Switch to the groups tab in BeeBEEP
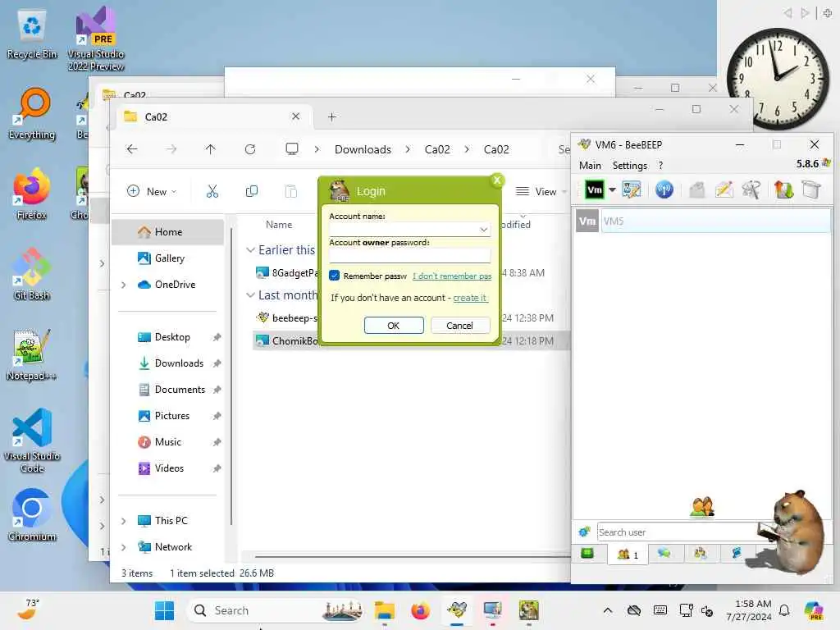This screenshot has height=630, width=840. pos(701,554)
